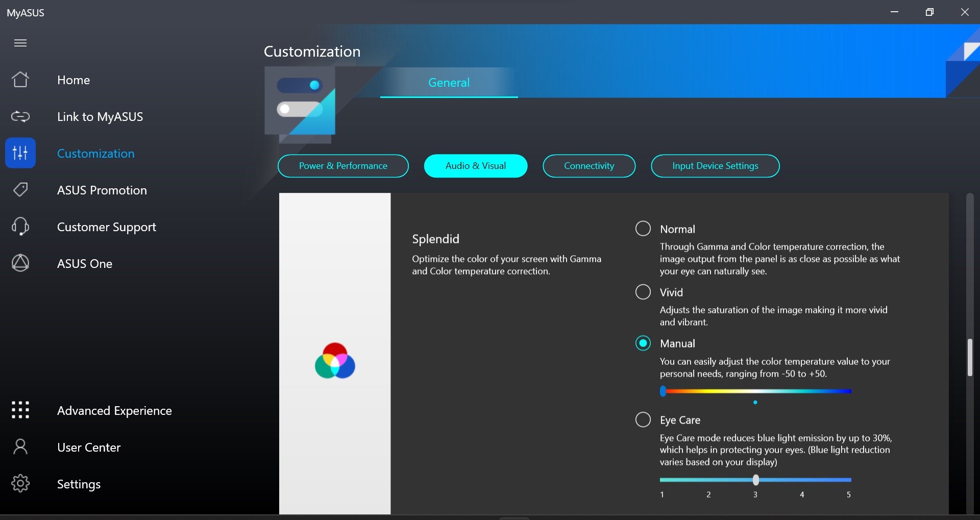Click the Customization page title
Viewport: 980px width, 520px height.
tap(312, 52)
